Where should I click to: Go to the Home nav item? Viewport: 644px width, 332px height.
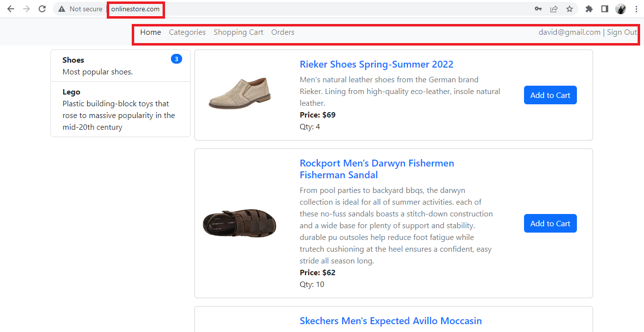click(150, 32)
